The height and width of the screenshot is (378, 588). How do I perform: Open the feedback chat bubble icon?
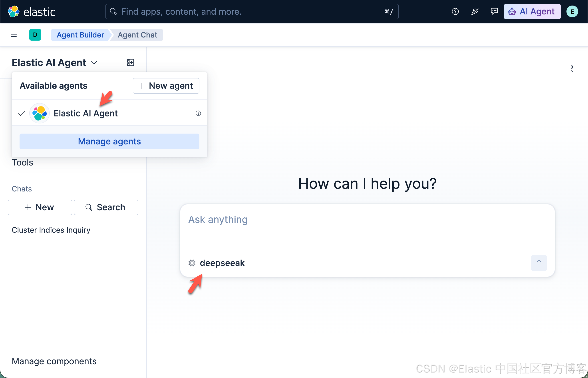tap(494, 12)
